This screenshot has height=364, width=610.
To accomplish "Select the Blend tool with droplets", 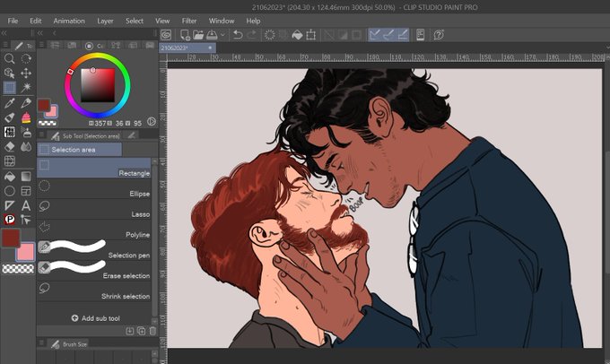I will click(x=26, y=147).
